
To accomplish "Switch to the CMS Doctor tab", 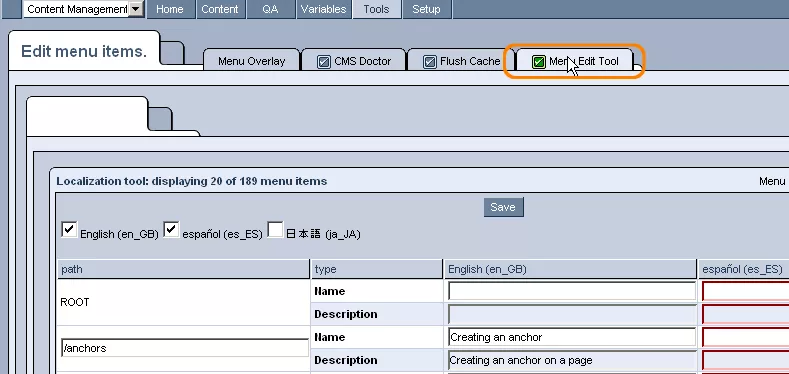I will pos(354,61).
